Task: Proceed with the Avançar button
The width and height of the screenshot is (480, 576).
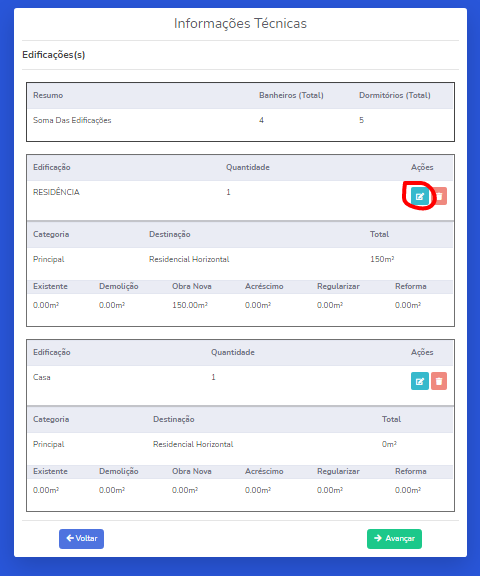Action: pos(394,539)
